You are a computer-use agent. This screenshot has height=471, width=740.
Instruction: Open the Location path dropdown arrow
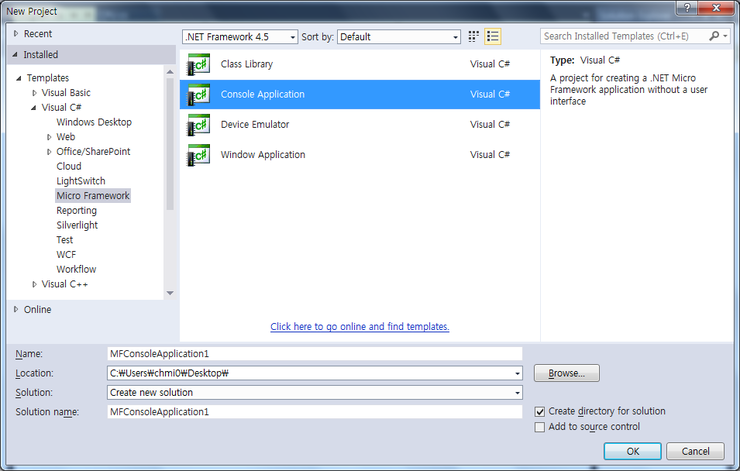tap(517, 373)
